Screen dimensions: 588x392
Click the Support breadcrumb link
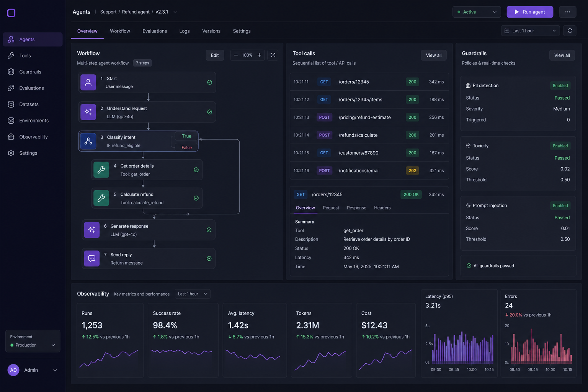coord(108,12)
